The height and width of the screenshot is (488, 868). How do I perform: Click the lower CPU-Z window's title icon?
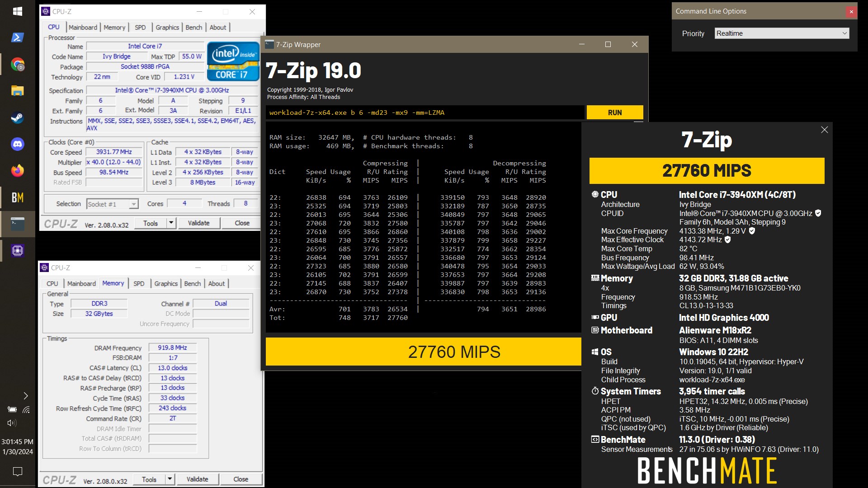click(44, 267)
